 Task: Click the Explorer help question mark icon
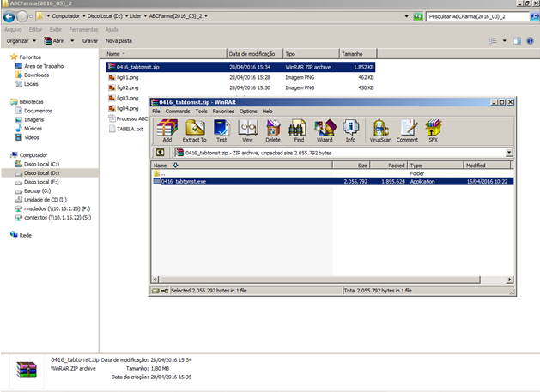(530, 41)
